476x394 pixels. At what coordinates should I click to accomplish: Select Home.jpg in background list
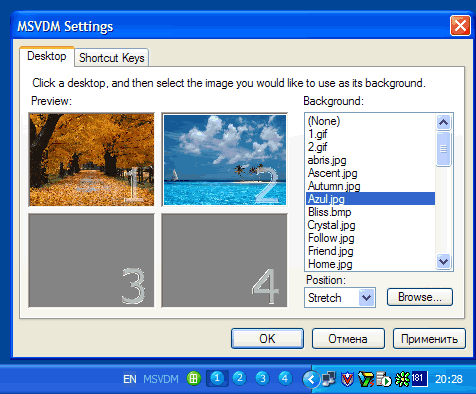pyautogui.click(x=370, y=264)
